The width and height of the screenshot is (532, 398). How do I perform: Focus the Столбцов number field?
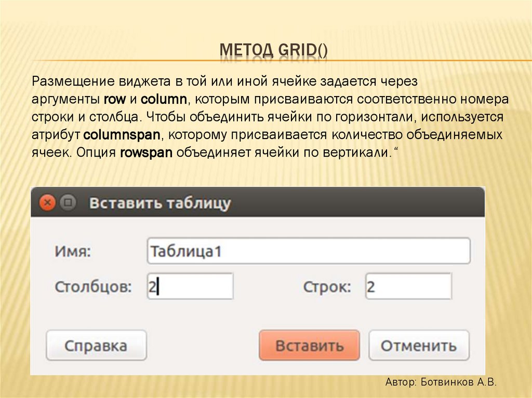pos(190,286)
